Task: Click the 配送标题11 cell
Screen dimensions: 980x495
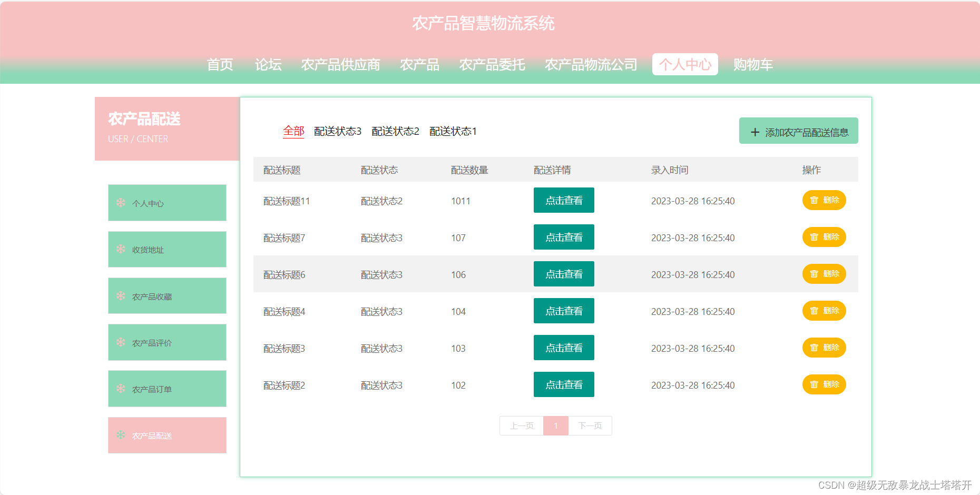Action: click(287, 201)
